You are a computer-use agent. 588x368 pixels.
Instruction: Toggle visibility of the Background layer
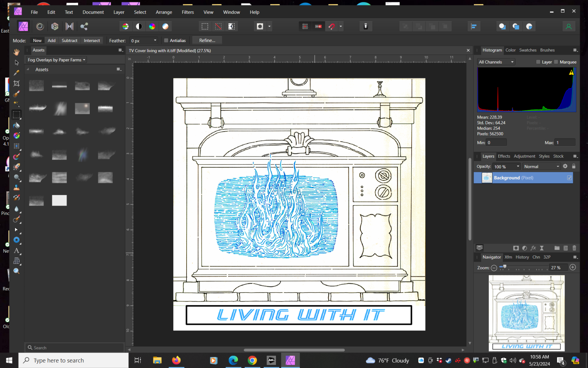tap(569, 178)
